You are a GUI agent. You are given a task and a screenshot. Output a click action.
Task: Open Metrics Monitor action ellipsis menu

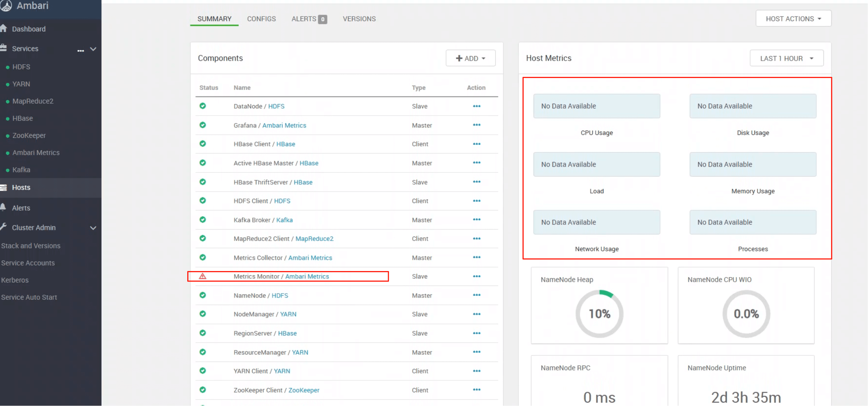(x=476, y=276)
